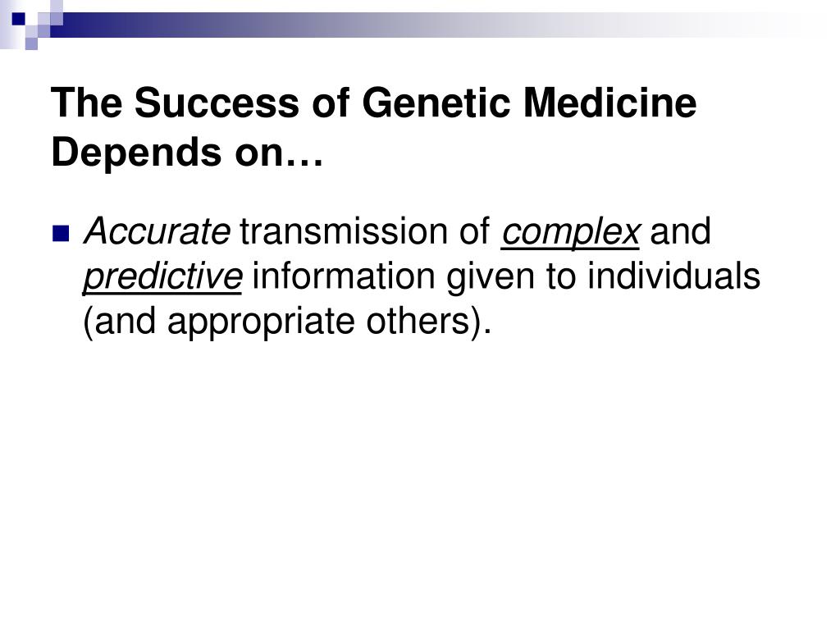
Task: Click the italic word "Accurate"
Action: tap(157, 231)
